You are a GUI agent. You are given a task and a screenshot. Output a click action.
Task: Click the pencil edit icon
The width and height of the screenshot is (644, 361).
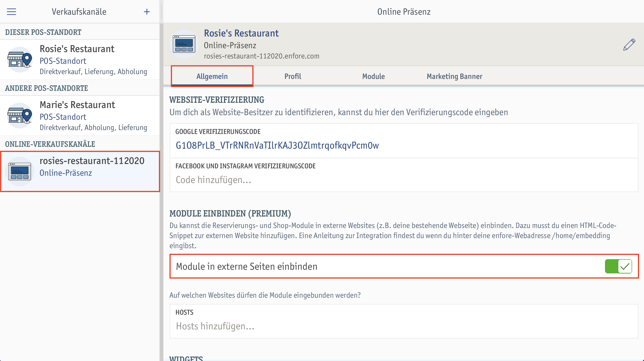629,45
